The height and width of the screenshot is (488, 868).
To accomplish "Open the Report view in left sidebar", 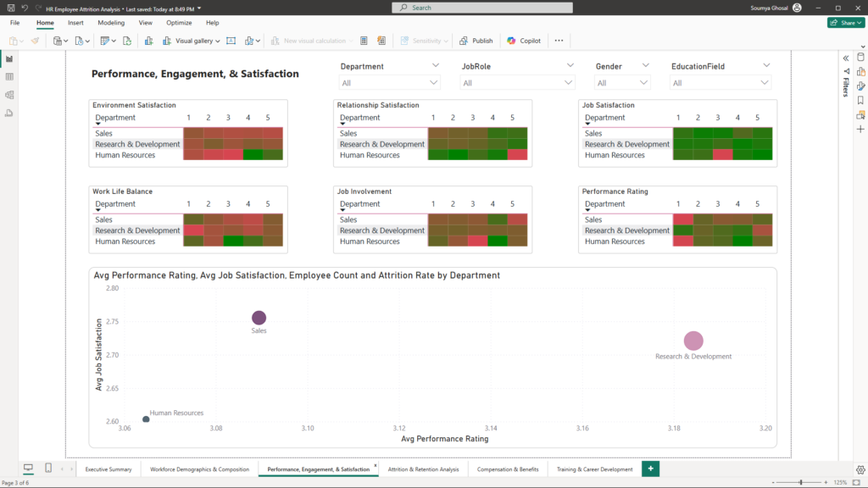I will (9, 58).
